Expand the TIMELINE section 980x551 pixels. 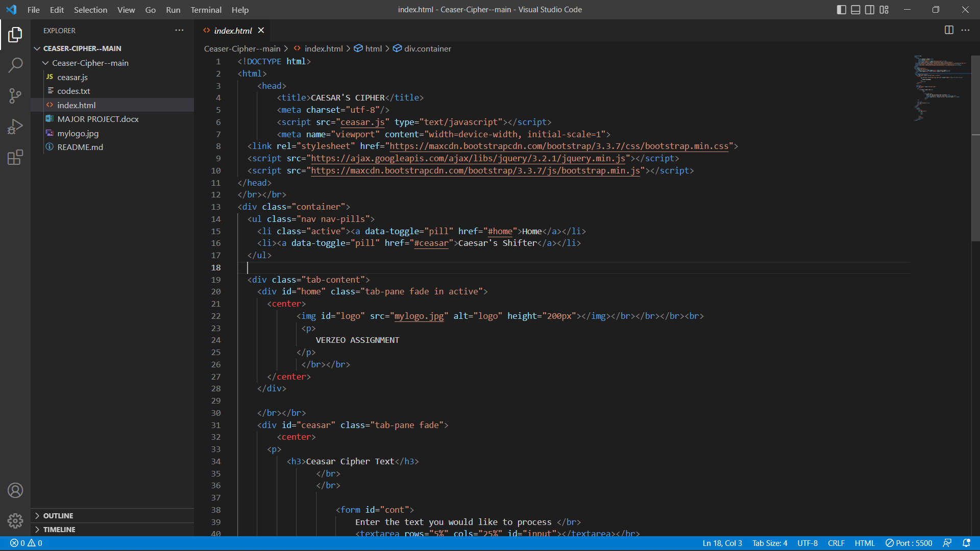[x=59, y=530]
